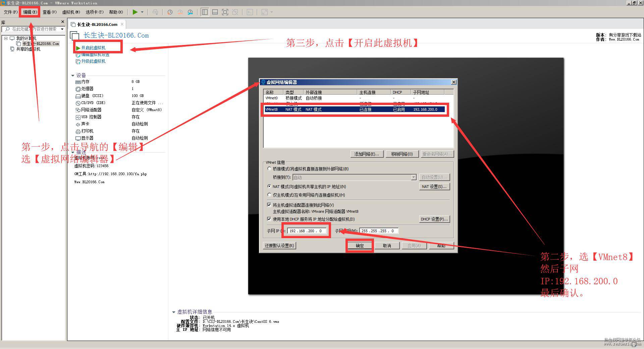Screen dimensions: 644x349
Task: Click the 内存 memory device icon
Action: click(78, 82)
